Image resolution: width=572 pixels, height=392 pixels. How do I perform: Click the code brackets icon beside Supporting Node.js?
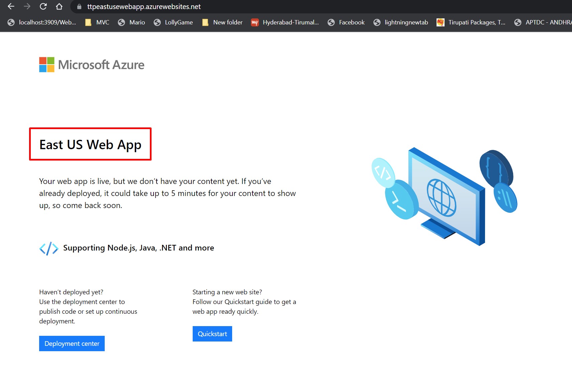click(49, 248)
